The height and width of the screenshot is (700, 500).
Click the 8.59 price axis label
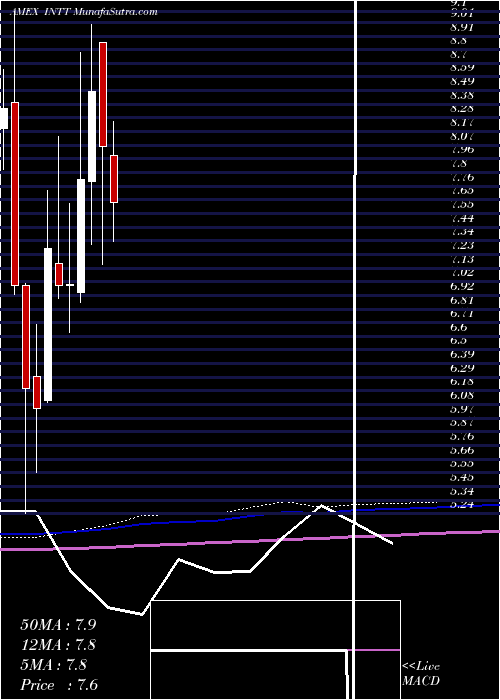coord(462,68)
